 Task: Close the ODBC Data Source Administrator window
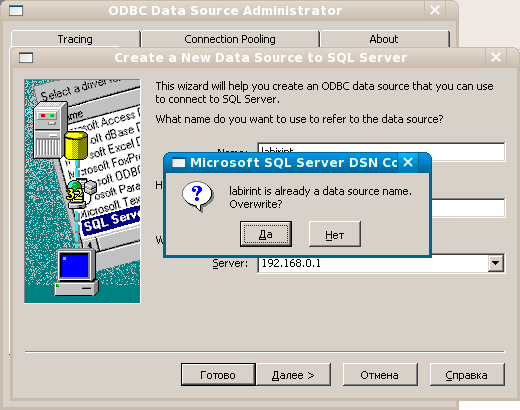pyautogui.click(x=435, y=10)
